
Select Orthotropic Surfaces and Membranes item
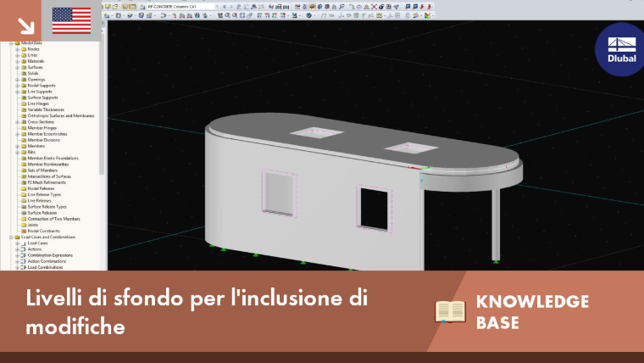point(61,116)
